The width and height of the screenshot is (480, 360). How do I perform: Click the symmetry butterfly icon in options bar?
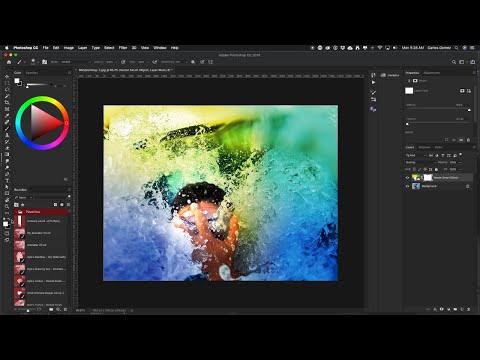210,62
